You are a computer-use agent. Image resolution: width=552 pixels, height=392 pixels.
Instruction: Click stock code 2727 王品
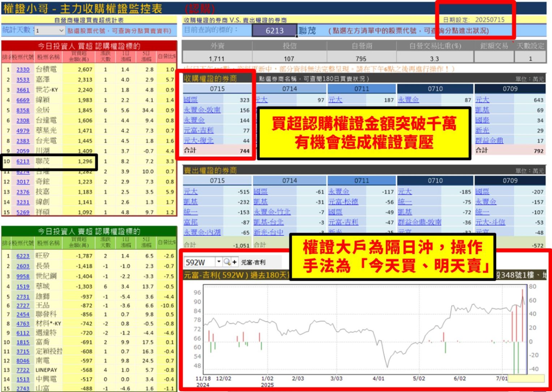coord(23,306)
